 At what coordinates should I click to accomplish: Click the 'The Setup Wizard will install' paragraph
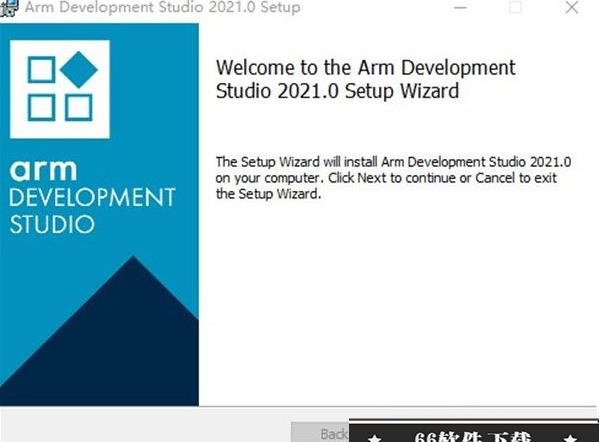click(x=393, y=178)
